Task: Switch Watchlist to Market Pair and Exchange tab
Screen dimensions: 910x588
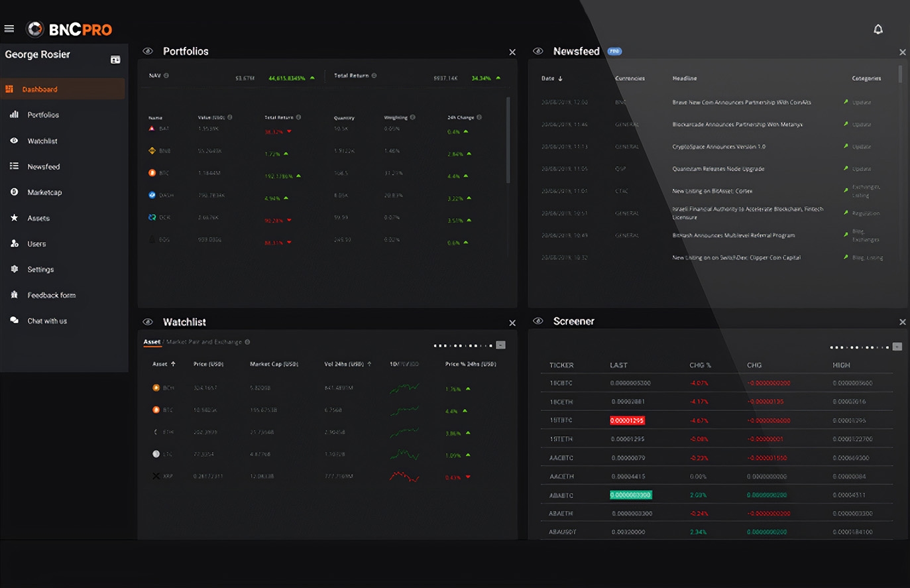Action: coord(204,342)
